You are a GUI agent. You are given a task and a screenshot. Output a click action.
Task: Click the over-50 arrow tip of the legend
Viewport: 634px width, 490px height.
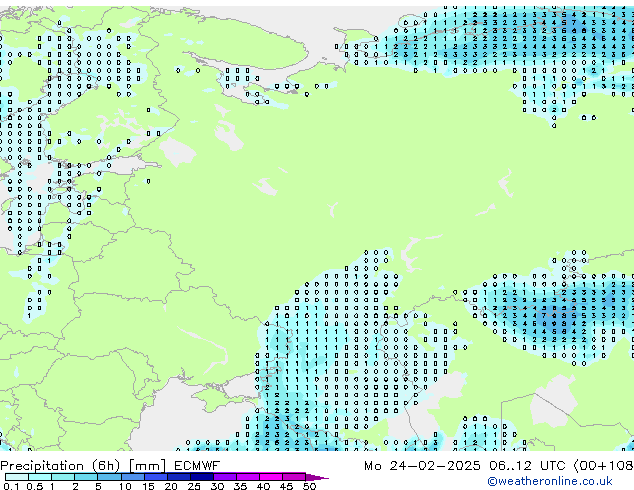click(317, 477)
